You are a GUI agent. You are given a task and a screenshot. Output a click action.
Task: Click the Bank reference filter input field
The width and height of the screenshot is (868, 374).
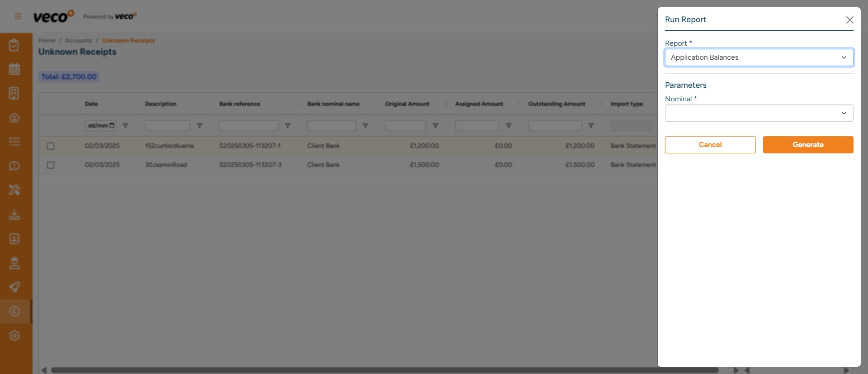[x=249, y=126]
